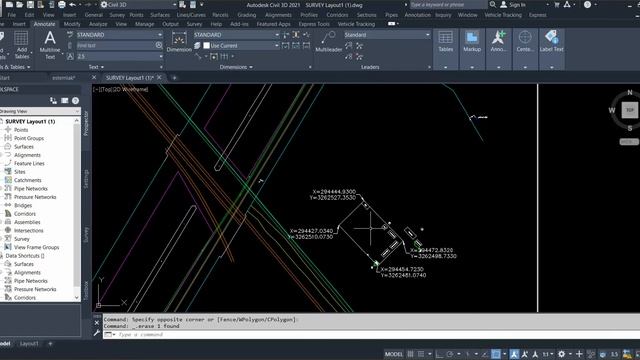Open the Annotation Scaling panel icon
This screenshot has width=640, height=360.
(x=498, y=42)
